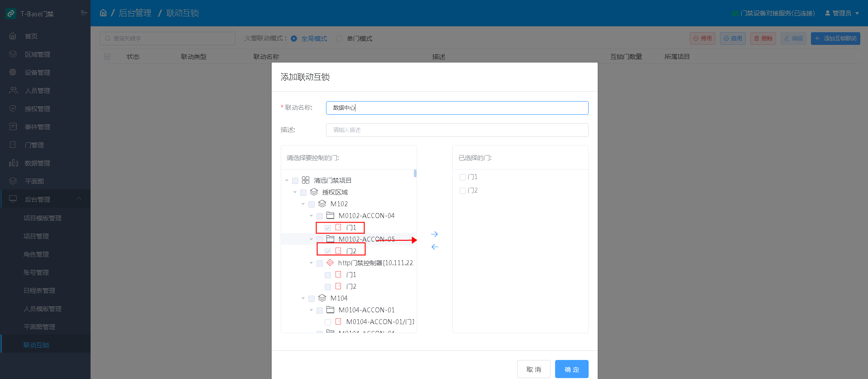Viewport: 868px width, 379px height.
Task: Collapse the 授权区域 tree node
Action: (x=295, y=192)
